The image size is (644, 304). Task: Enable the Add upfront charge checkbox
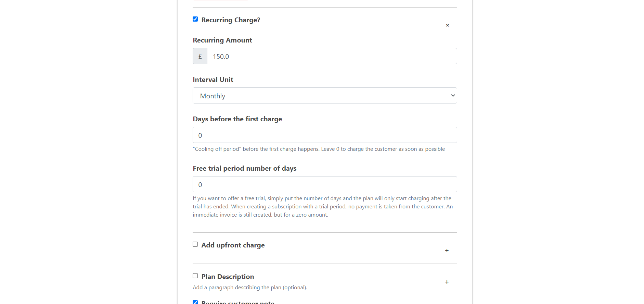pos(195,244)
